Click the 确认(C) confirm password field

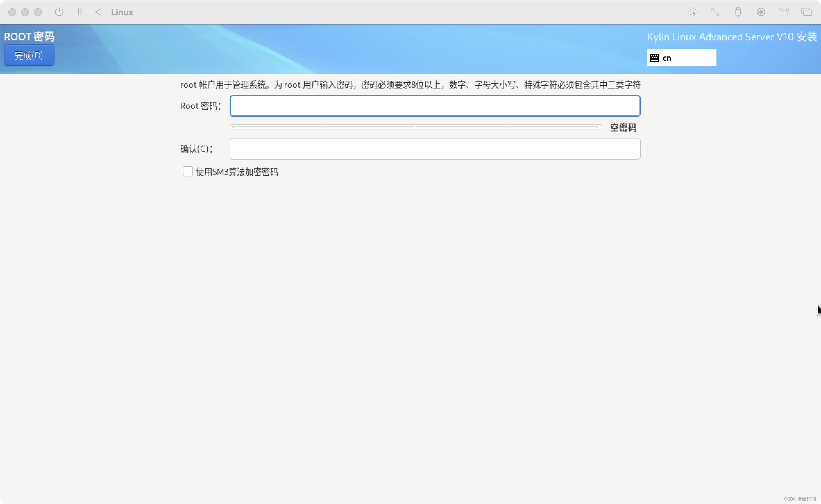(435, 149)
